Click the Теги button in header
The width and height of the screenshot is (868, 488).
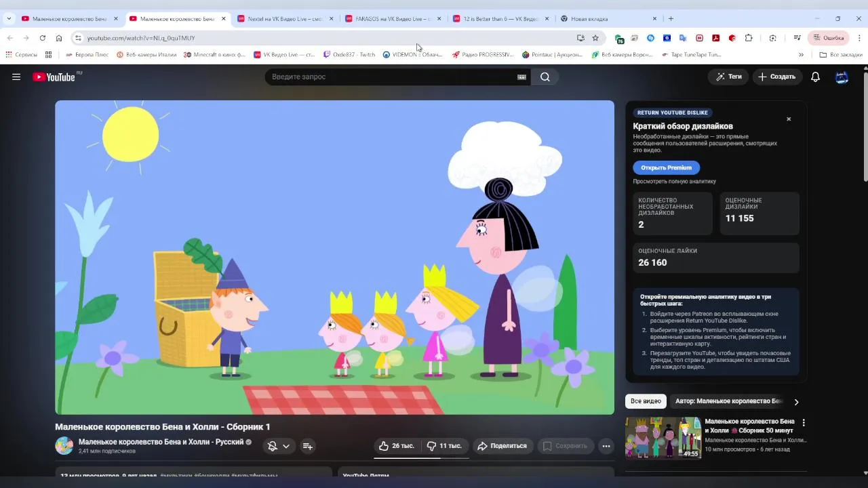click(728, 77)
